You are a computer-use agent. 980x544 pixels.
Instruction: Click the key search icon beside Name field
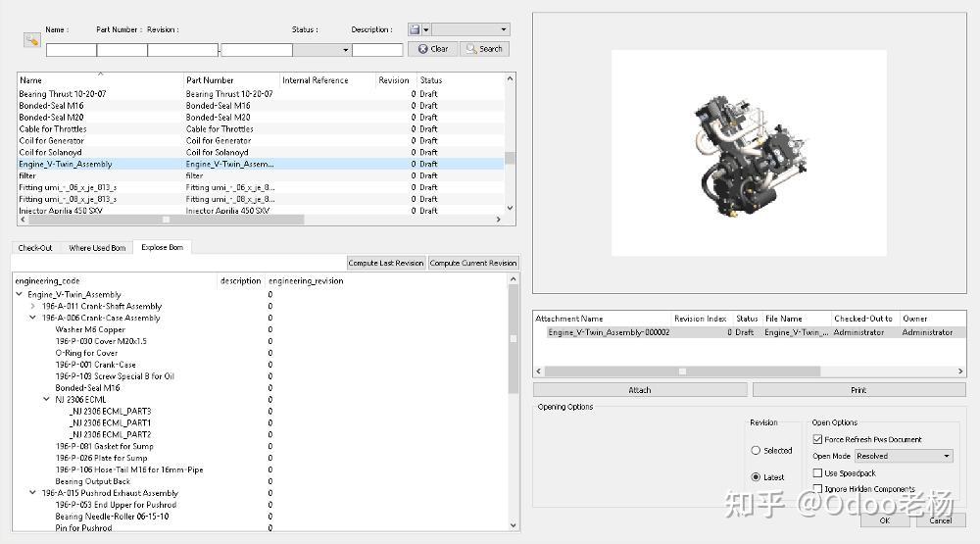(32, 40)
